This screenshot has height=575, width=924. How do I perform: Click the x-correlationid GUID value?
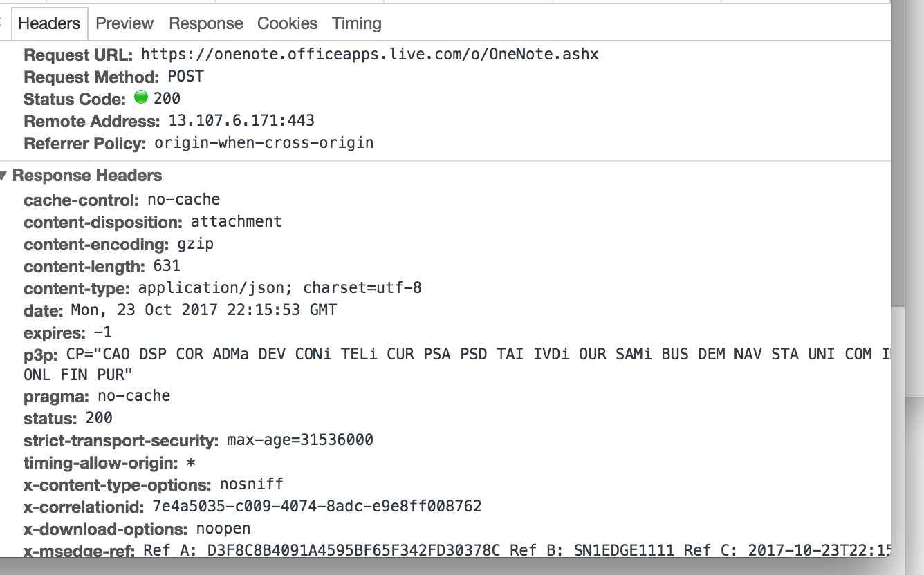(316, 506)
